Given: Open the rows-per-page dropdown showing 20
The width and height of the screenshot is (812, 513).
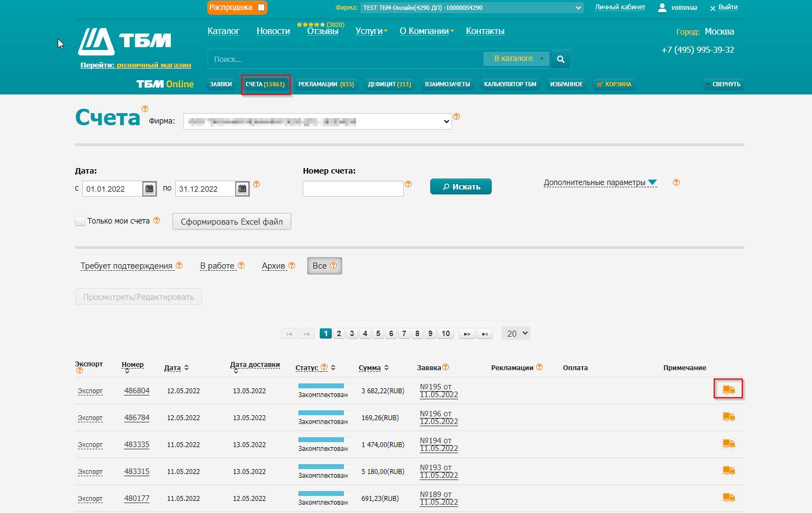Looking at the screenshot, I should point(515,333).
